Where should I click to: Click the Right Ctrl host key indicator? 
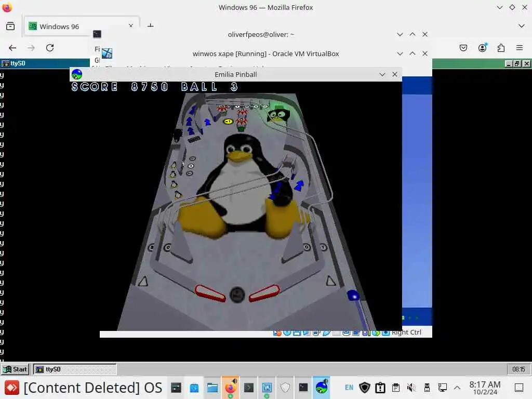406,332
